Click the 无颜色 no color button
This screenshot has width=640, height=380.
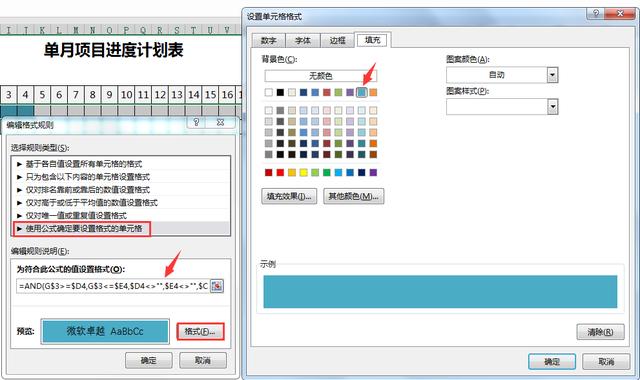320,76
